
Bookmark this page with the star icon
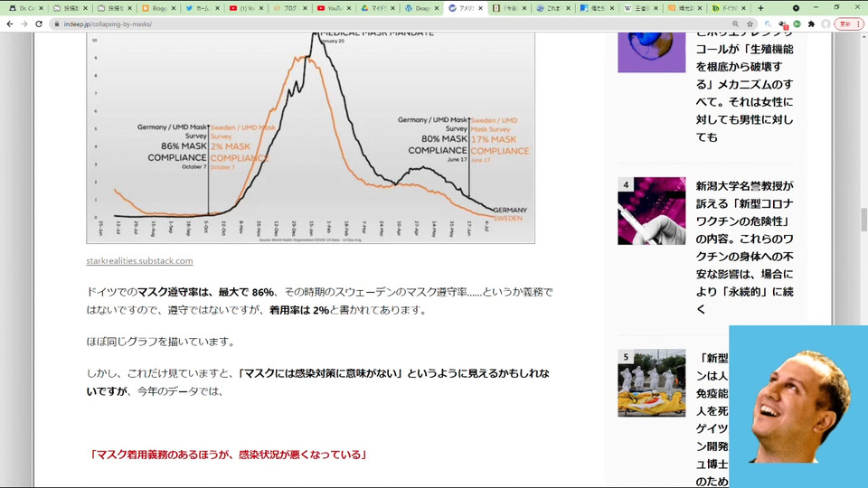(750, 24)
